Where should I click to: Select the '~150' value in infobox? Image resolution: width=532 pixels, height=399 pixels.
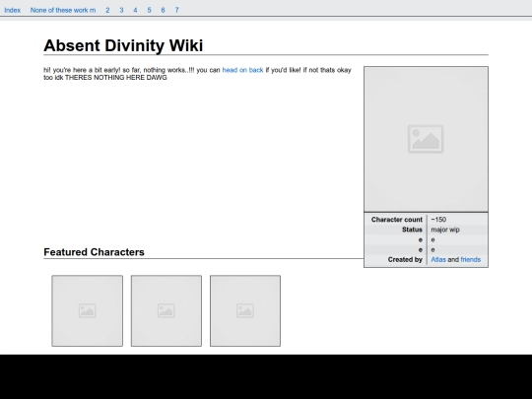(438, 220)
